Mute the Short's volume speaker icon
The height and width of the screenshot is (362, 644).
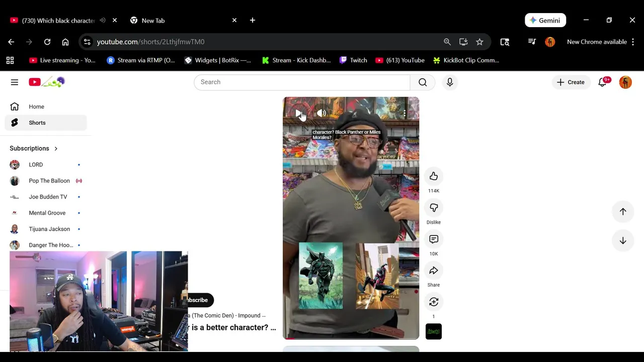[321, 113]
